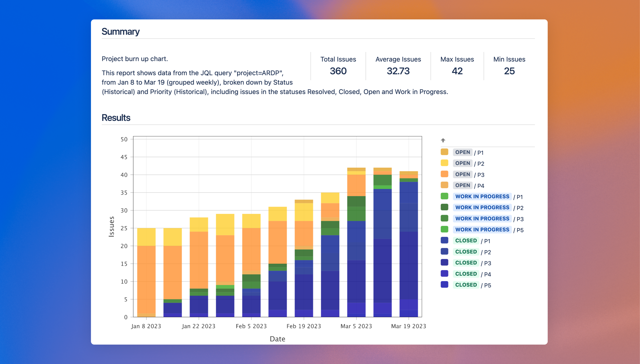Click the Max Issues 42 statistic
The width and height of the screenshot is (640, 364).
(x=457, y=71)
